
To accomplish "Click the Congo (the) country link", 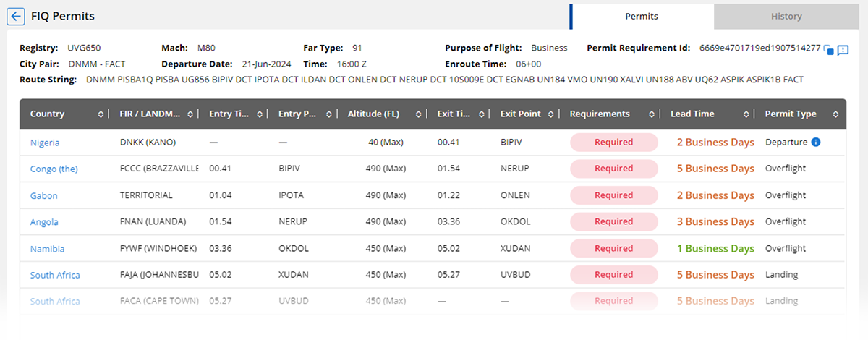I will pos(54,169).
